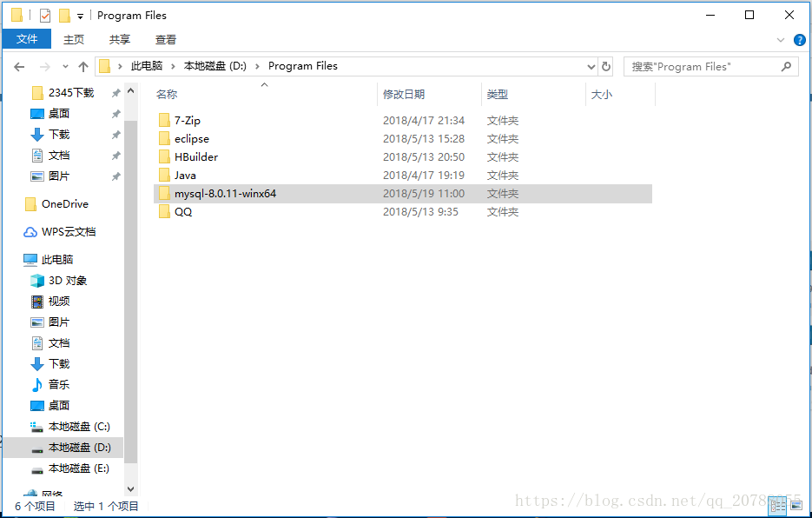Open pinned 桌面 in quick access

(x=58, y=114)
